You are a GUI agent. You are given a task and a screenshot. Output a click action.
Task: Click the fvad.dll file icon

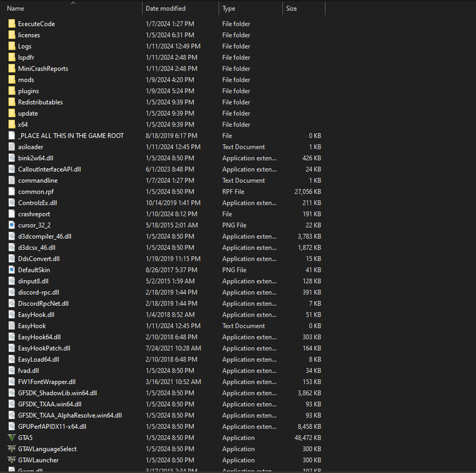pyautogui.click(x=11, y=371)
